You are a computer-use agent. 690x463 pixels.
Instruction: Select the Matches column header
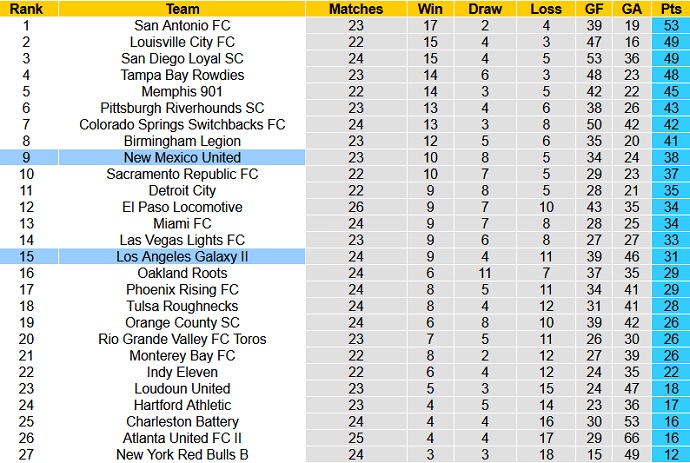tap(356, 9)
